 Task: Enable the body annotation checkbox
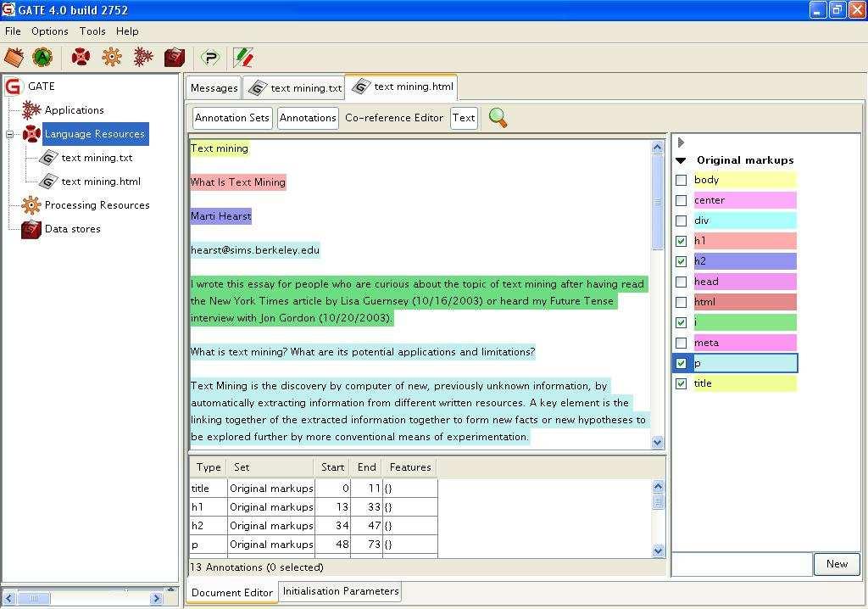[x=682, y=180]
